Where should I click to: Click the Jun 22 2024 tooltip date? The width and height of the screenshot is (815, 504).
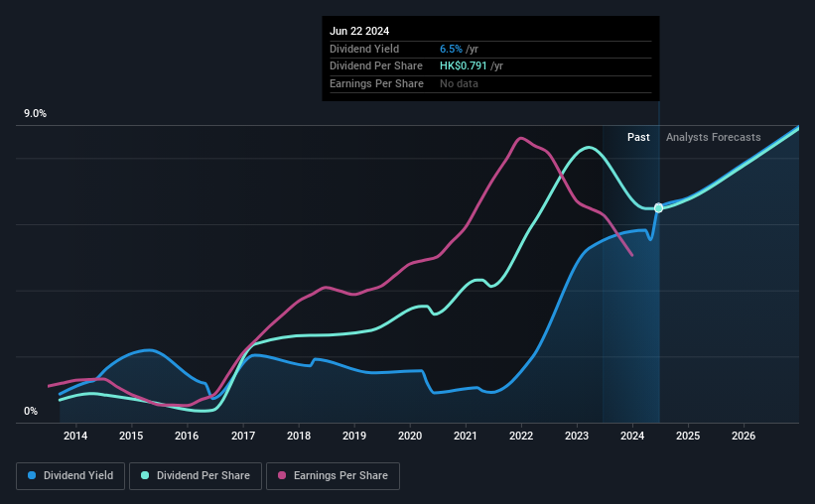point(359,31)
